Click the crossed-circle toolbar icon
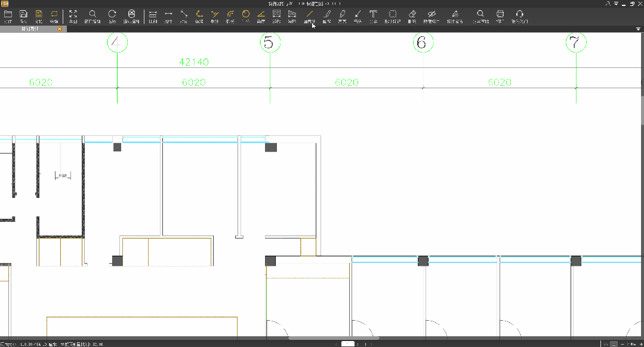This screenshot has height=347, width=644. coord(131,17)
